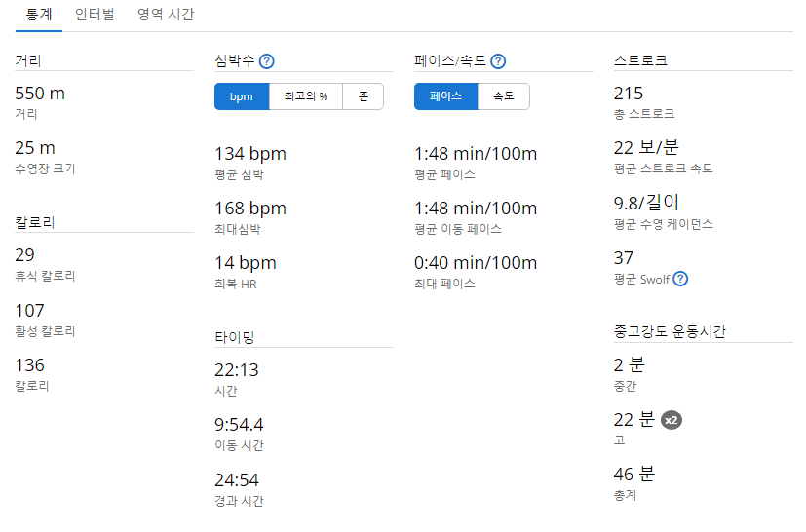Viewport: 806px width, 532px height.
Task: Click the 평균 수영 케이던스 label
Action: pos(664,224)
